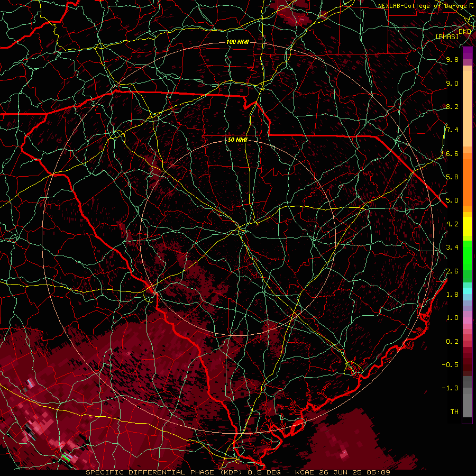The height and width of the screenshot is (476, 476).
Task: Click the cyan segment of the color scale
Action: point(467,291)
